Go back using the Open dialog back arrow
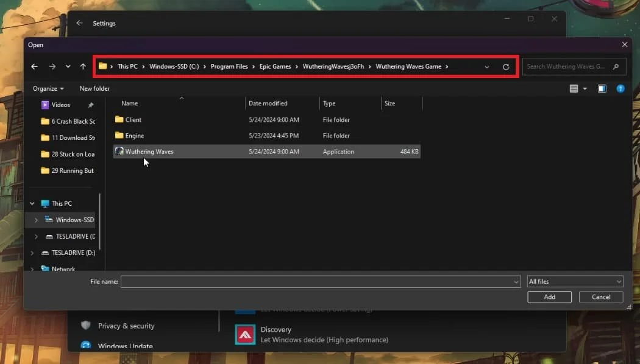The image size is (640, 364). [x=34, y=66]
